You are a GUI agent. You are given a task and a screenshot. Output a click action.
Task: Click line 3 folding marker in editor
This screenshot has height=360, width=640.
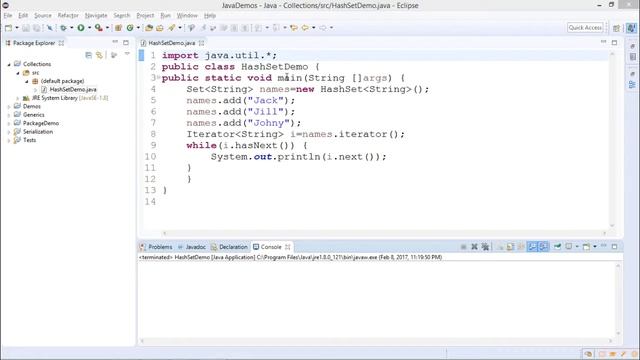pos(158,77)
